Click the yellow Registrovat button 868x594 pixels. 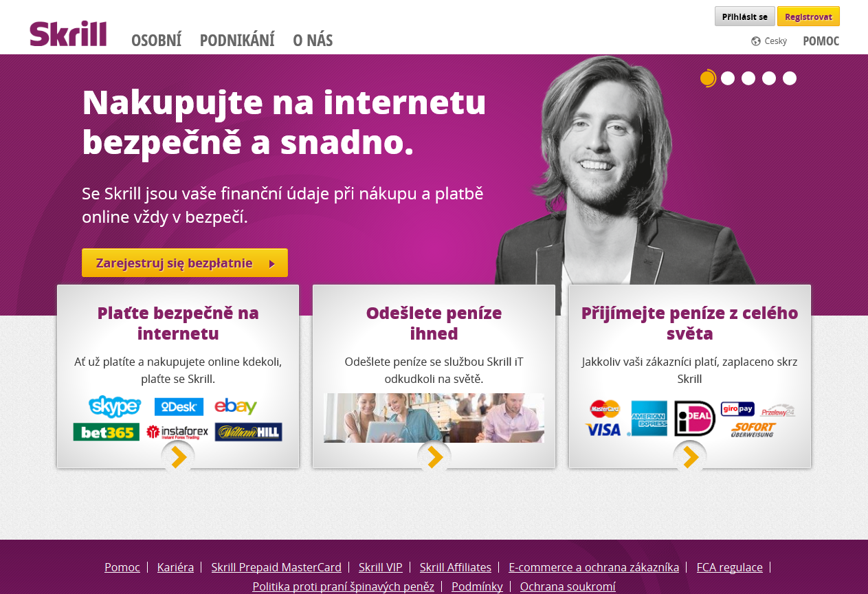[x=808, y=16]
